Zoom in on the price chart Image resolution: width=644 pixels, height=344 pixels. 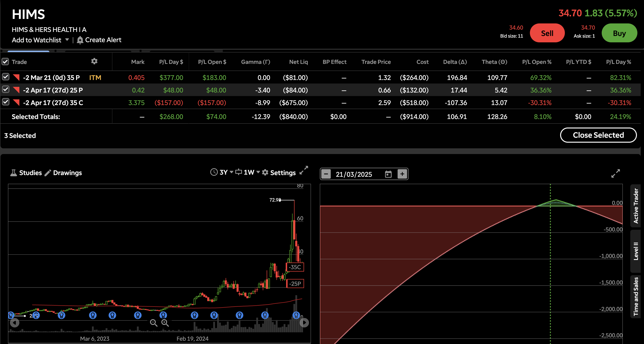(x=165, y=323)
